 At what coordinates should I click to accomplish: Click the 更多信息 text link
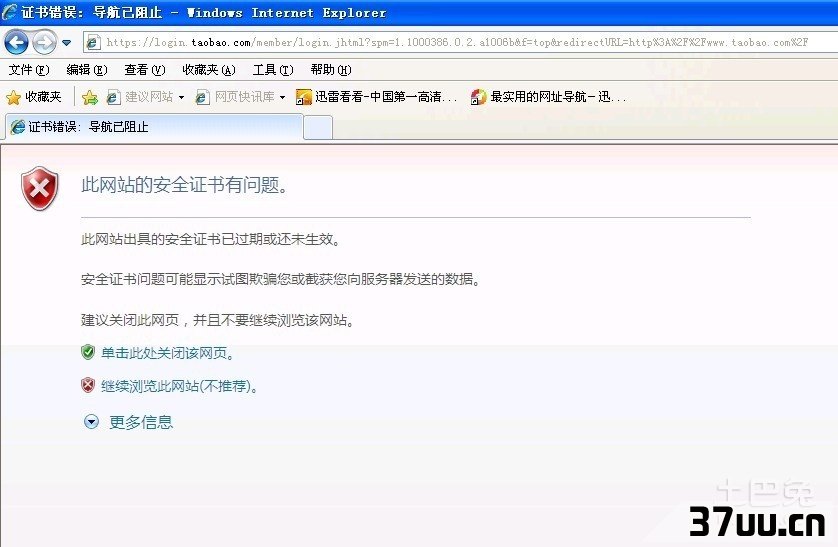141,422
